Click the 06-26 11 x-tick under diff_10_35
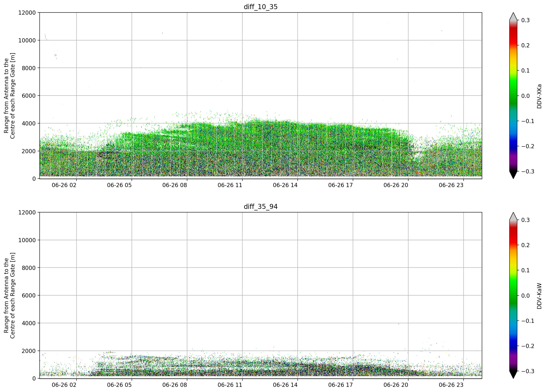The height and width of the screenshot is (392, 546). pos(230,185)
